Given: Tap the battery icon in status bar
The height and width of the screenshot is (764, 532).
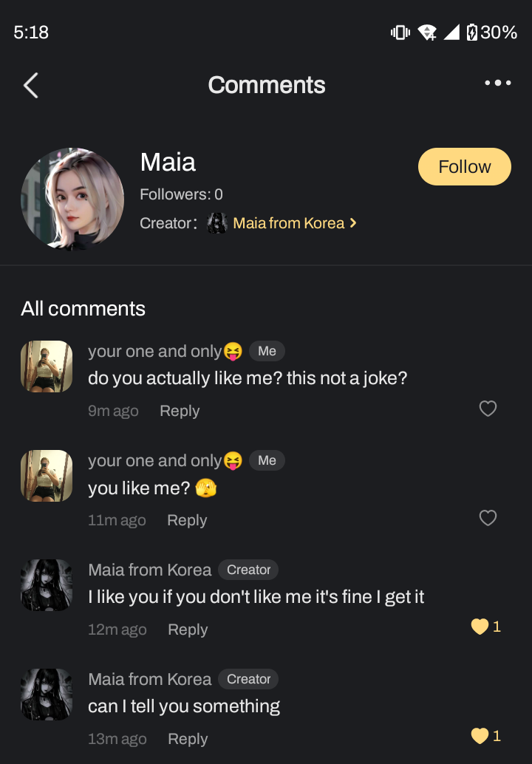Looking at the screenshot, I should pyautogui.click(x=472, y=33).
